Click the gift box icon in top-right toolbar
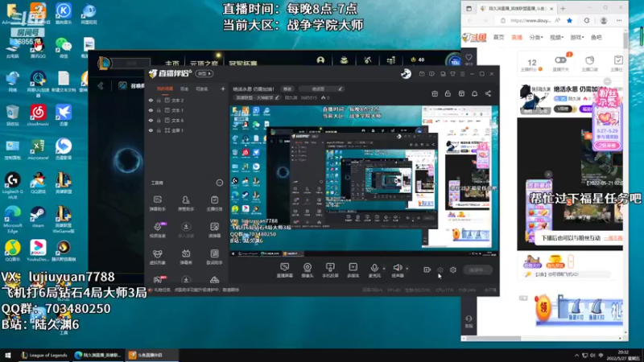644x362 pixels. pyautogui.click(x=435, y=93)
